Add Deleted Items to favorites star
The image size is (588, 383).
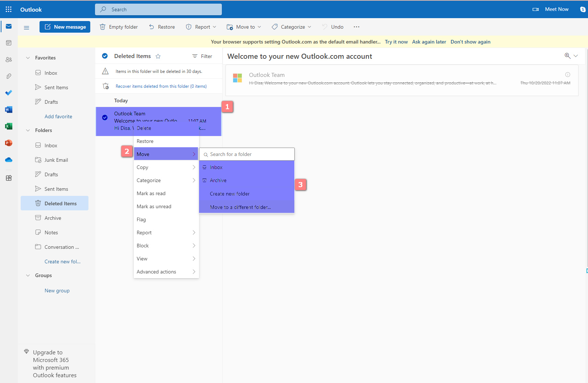(158, 56)
